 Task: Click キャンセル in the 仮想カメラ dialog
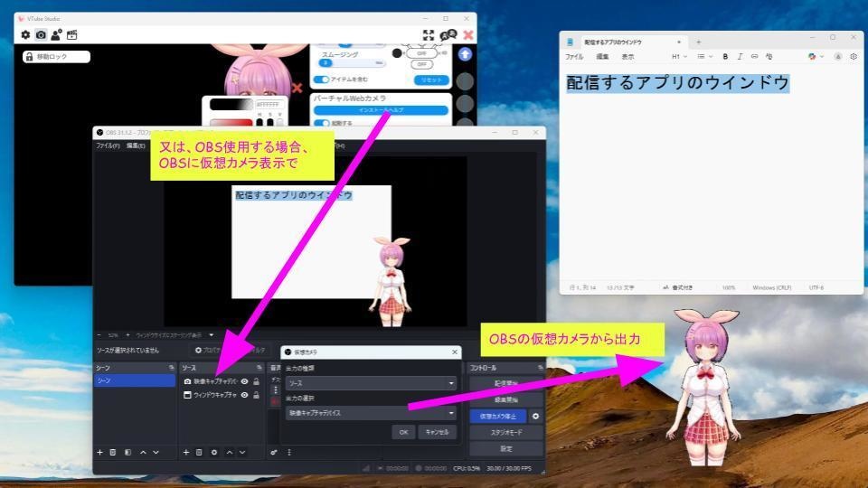click(438, 432)
